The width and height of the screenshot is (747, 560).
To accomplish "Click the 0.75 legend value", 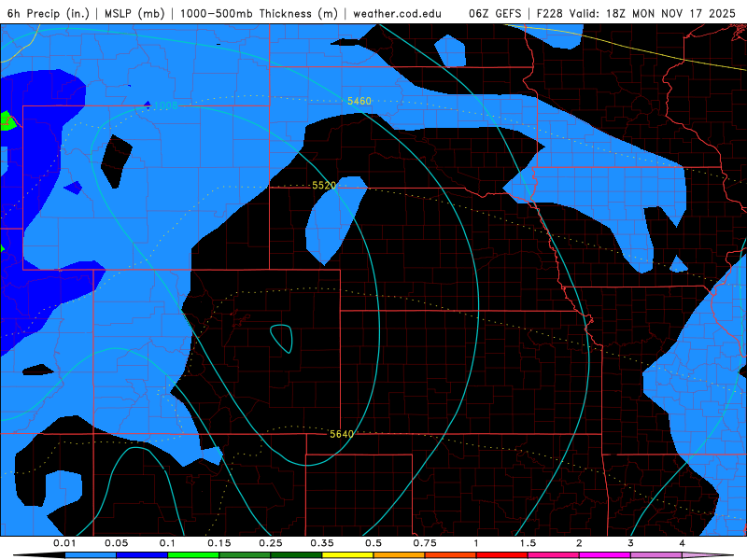I will click(x=425, y=543).
